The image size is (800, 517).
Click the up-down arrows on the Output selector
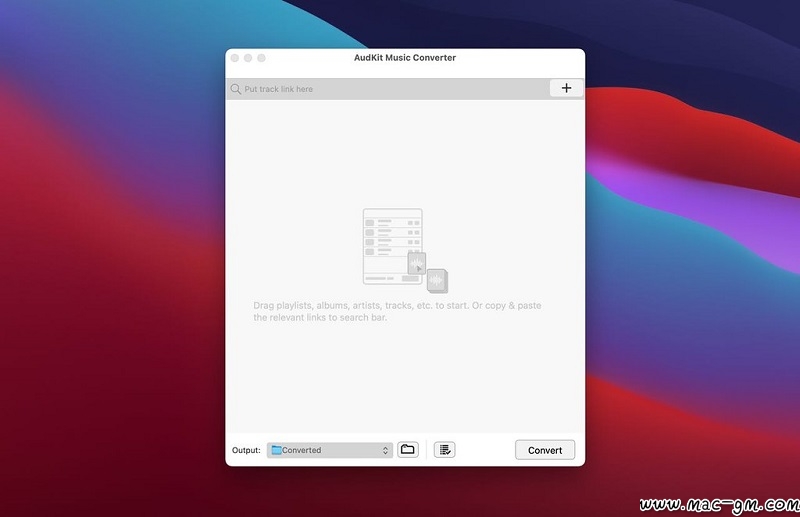(386, 450)
